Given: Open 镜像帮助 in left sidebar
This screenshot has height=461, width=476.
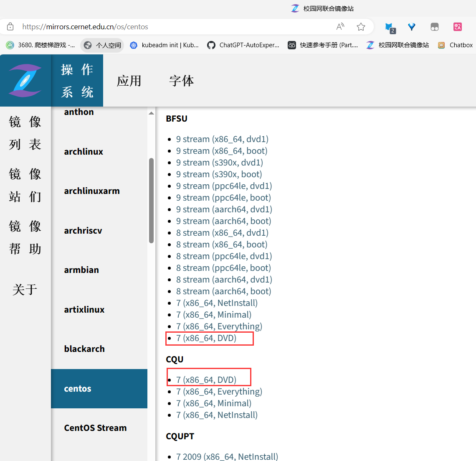Looking at the screenshot, I should 25,237.
